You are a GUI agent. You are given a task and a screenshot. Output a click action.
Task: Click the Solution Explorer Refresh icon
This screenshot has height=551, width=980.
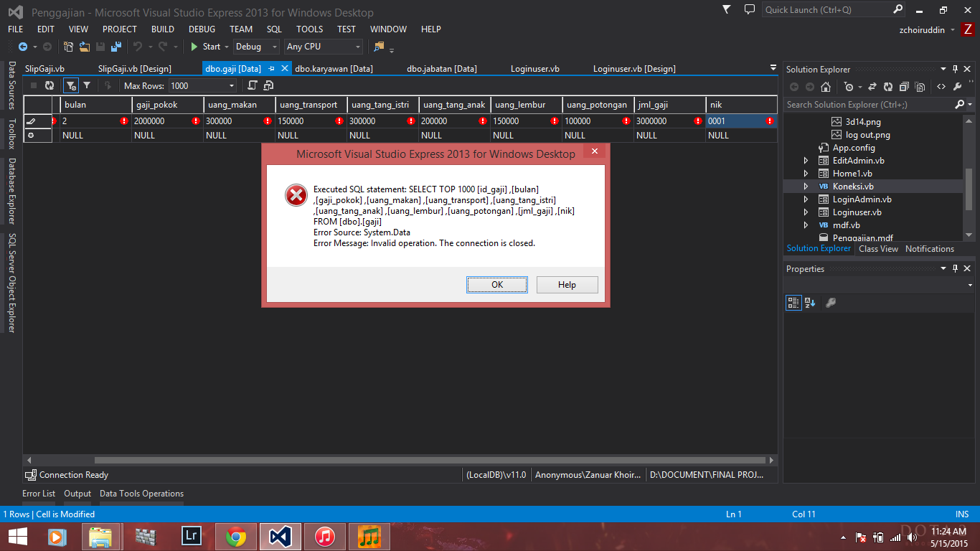tap(888, 87)
